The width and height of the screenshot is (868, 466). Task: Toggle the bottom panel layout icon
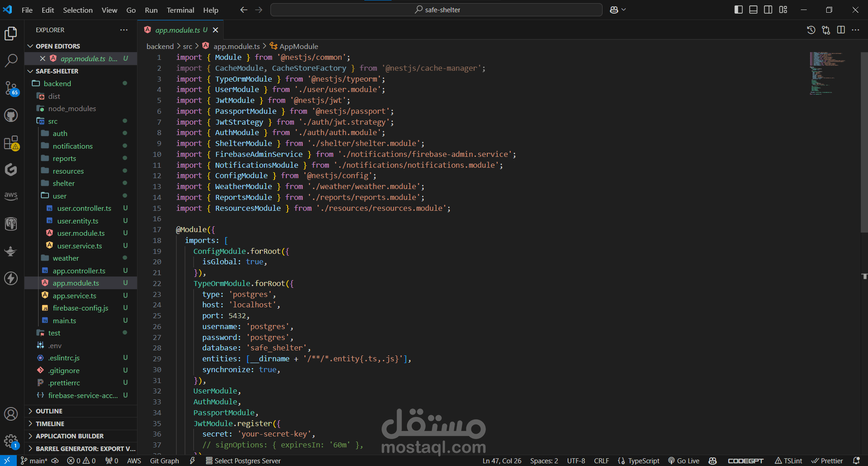click(x=753, y=10)
